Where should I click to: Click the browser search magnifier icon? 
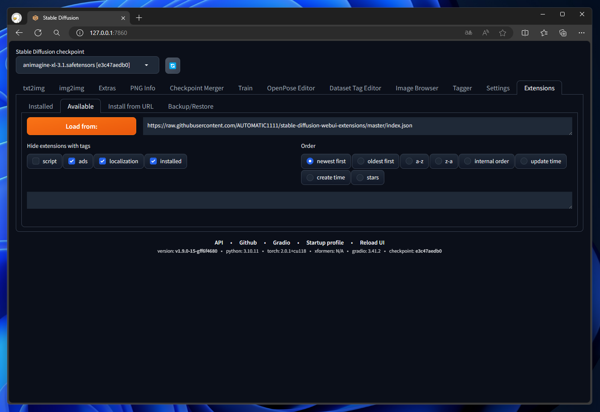(57, 33)
